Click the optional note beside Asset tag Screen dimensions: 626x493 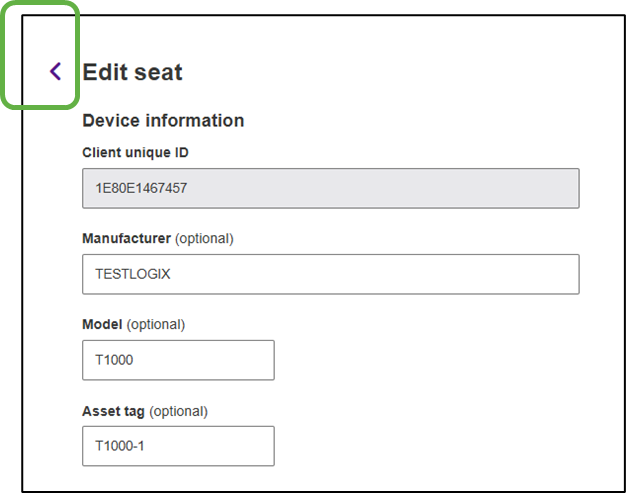point(178,411)
